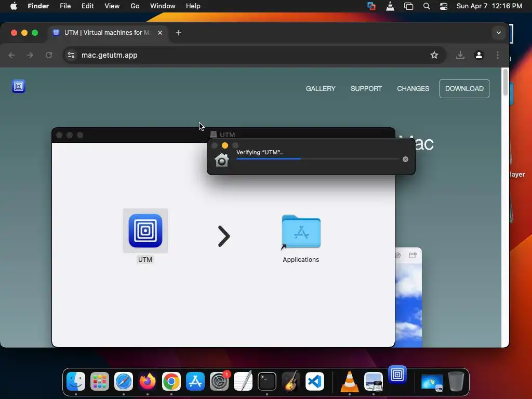Click the VLC cone in menu bar
The width and height of the screenshot is (532, 399).
tap(390, 6)
